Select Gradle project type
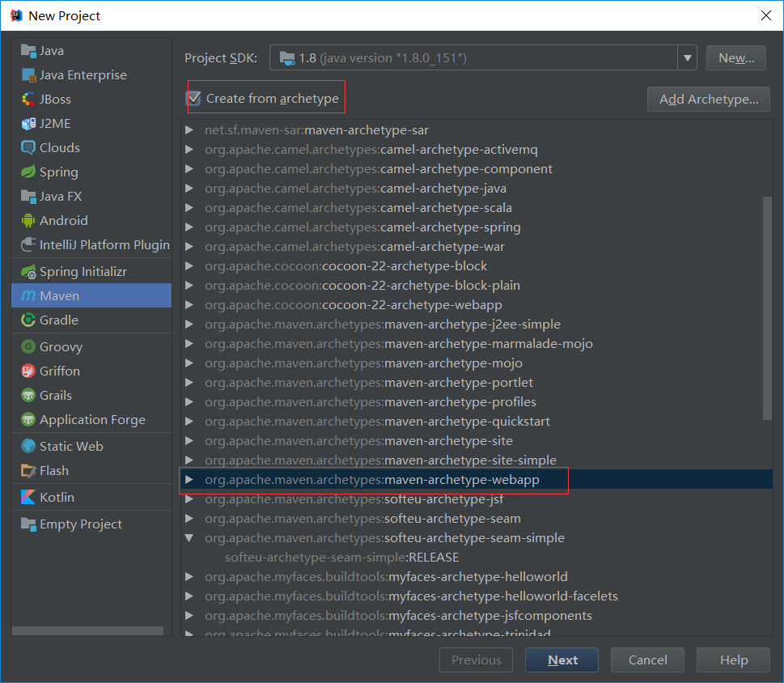Image resolution: width=784 pixels, height=683 pixels. [91, 320]
